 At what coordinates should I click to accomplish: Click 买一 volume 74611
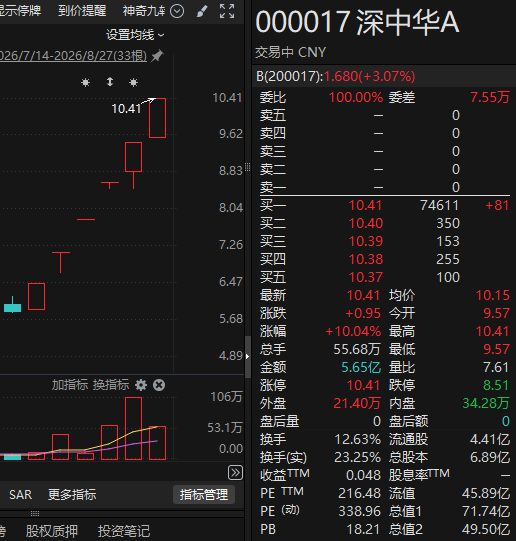(x=439, y=206)
